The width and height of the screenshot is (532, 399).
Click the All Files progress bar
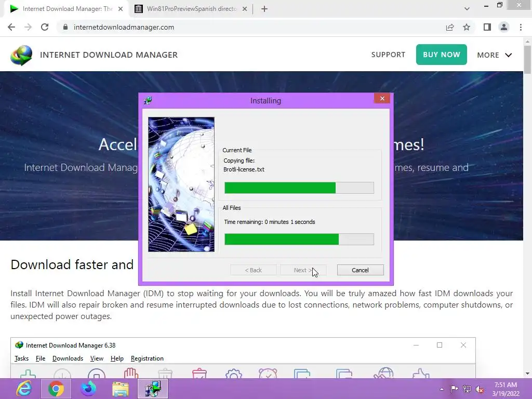pos(299,239)
